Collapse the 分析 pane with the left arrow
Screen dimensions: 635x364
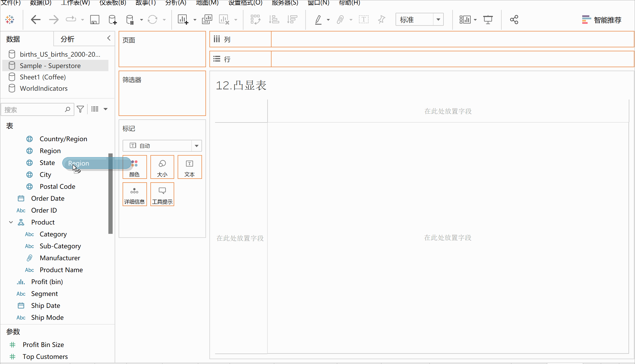[x=108, y=38]
